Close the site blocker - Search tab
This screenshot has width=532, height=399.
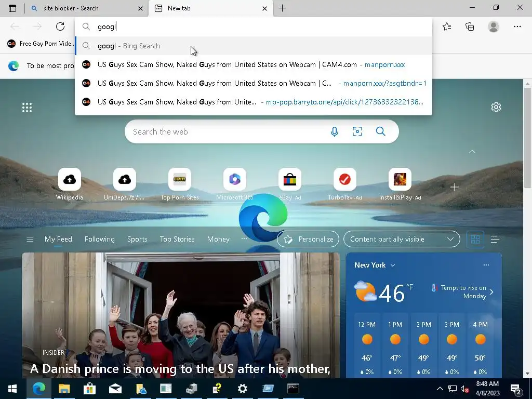140,8
